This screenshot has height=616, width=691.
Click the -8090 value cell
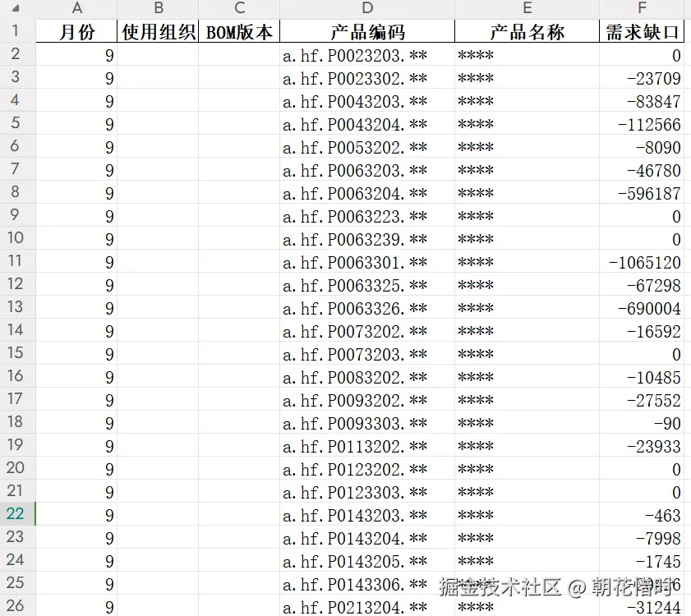642,146
